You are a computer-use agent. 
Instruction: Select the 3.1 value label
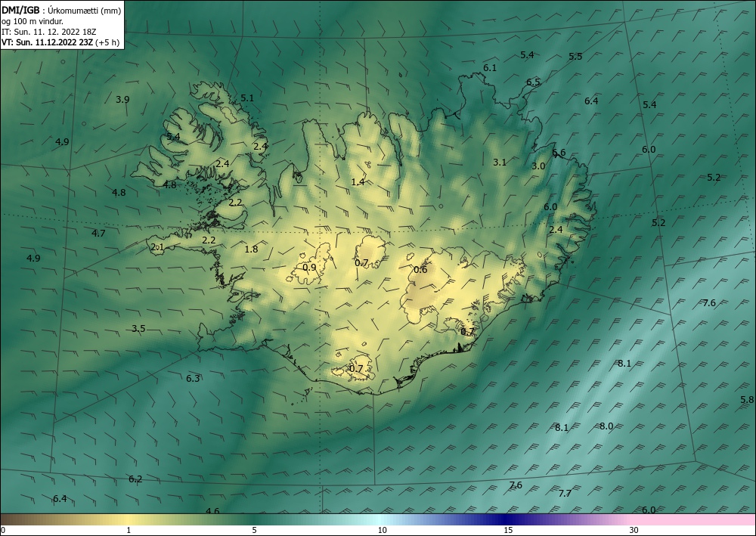click(500, 162)
